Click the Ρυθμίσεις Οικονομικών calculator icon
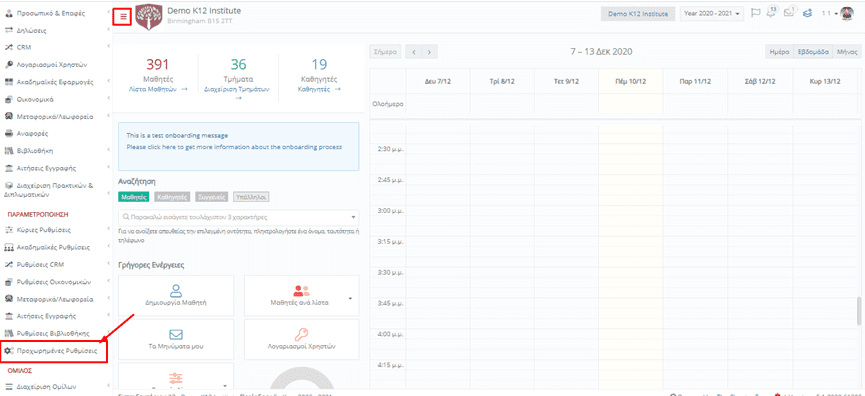 8,282
